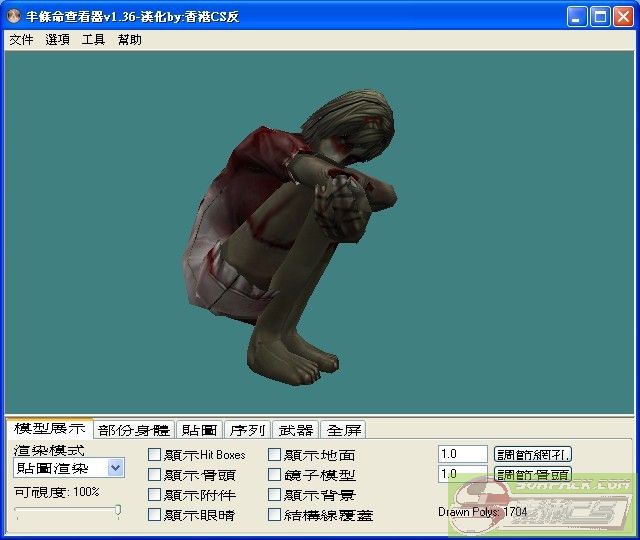Expand the 渲染模式 dropdown list

pyautogui.click(x=116, y=468)
